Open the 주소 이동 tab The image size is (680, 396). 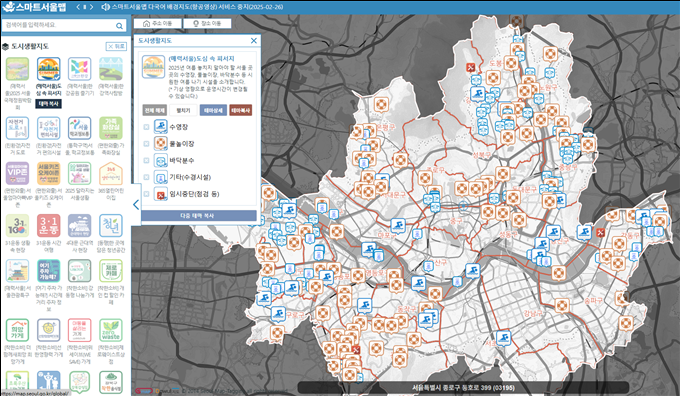157,23
